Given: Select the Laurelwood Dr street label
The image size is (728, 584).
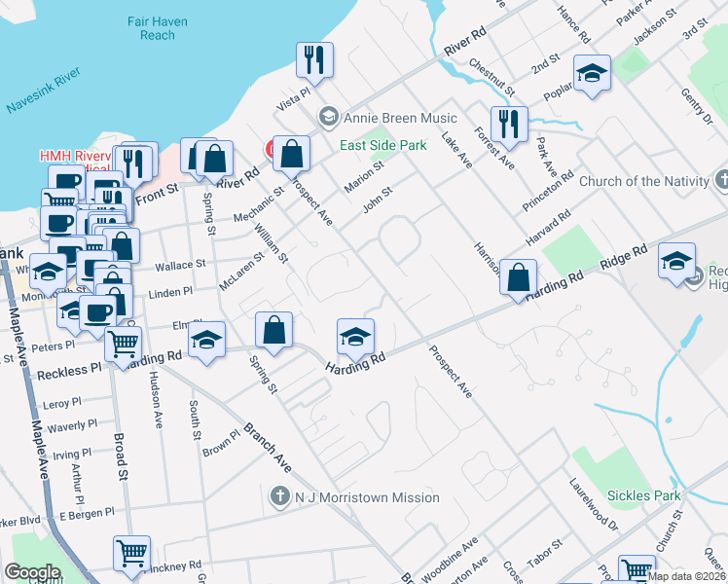Looking at the screenshot, I should (x=594, y=504).
